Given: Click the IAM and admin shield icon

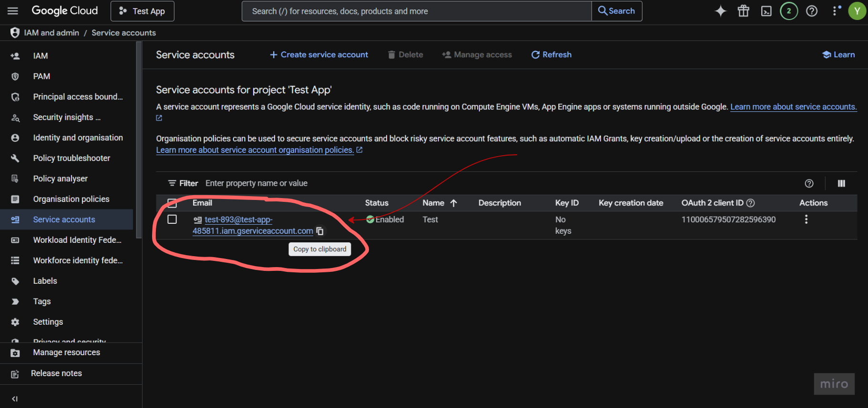Looking at the screenshot, I should (15, 32).
